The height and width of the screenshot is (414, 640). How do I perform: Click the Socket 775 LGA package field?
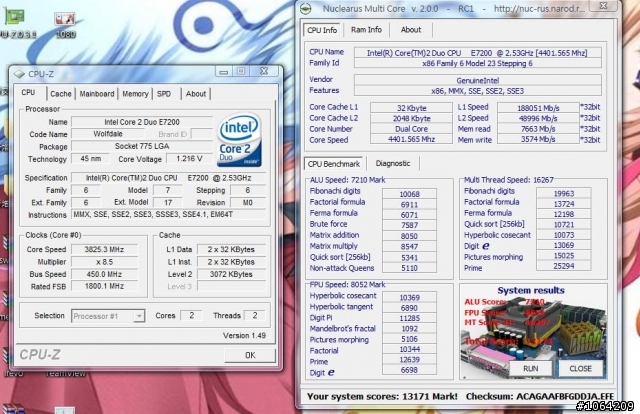coord(142,146)
